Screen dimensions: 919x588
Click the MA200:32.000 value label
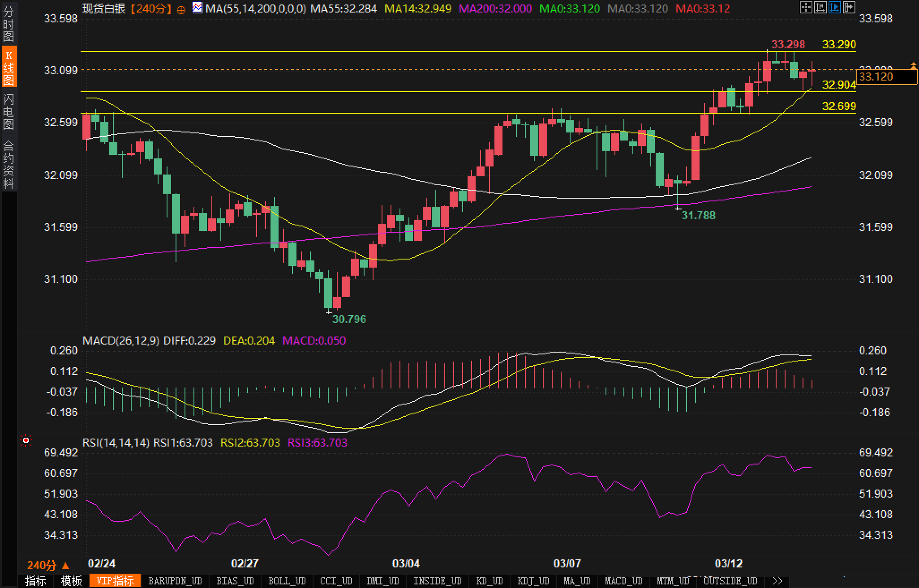pyautogui.click(x=495, y=9)
